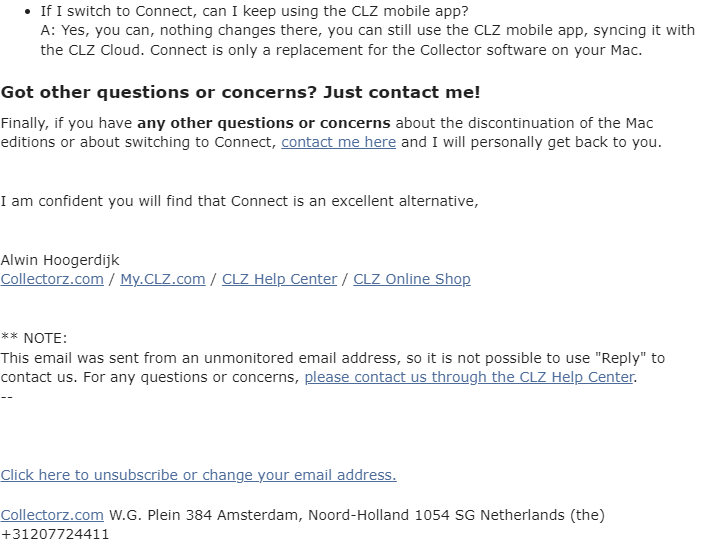Open the CLZ Help Center signature link
The image size is (704, 557).
click(x=279, y=279)
